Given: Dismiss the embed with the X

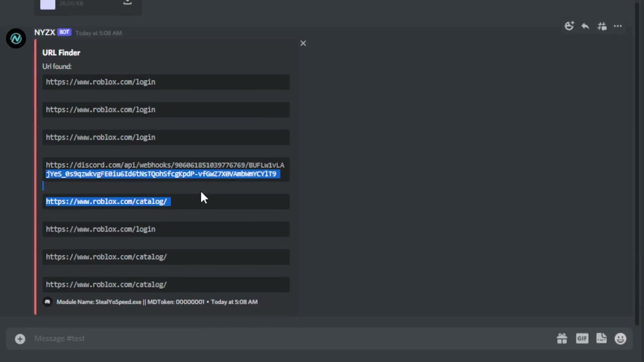Looking at the screenshot, I should (303, 43).
